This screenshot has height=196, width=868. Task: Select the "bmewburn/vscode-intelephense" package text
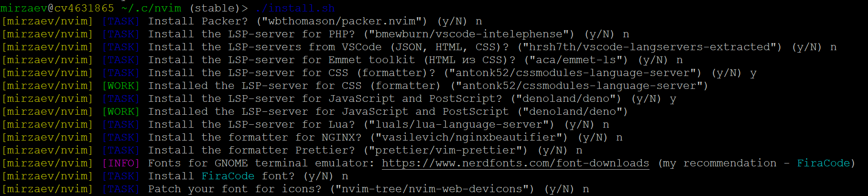click(468, 34)
